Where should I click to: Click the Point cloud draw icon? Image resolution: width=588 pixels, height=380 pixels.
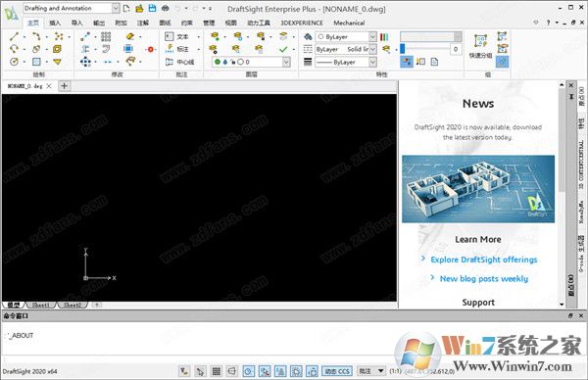(59, 36)
